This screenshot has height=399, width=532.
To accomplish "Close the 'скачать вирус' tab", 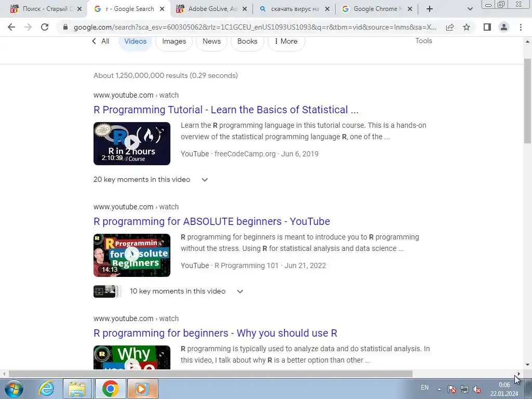I will (x=327, y=9).
